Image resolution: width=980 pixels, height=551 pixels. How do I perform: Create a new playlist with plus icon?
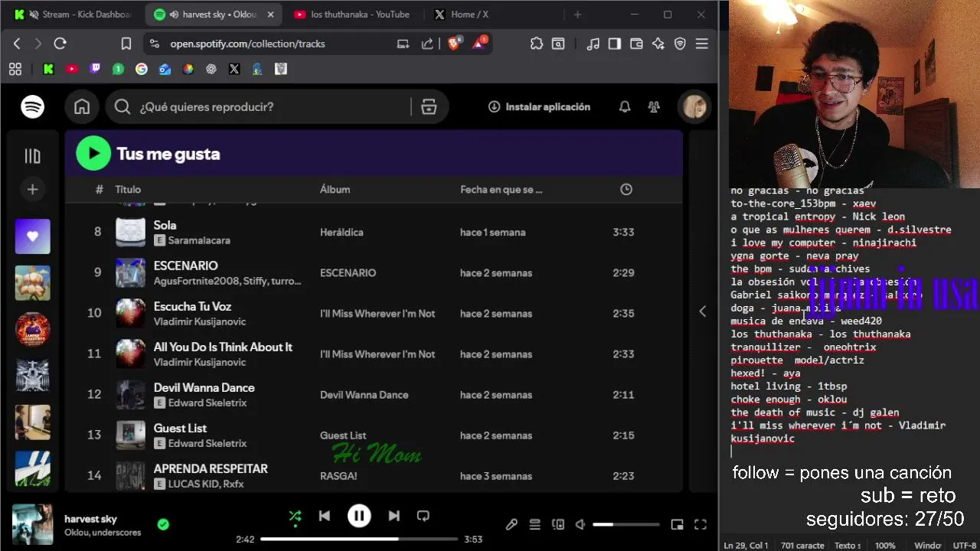tap(32, 190)
